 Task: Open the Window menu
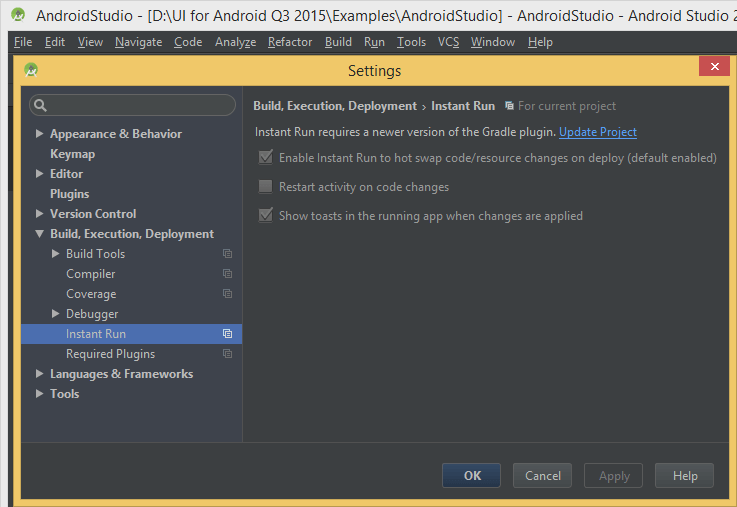pos(493,42)
